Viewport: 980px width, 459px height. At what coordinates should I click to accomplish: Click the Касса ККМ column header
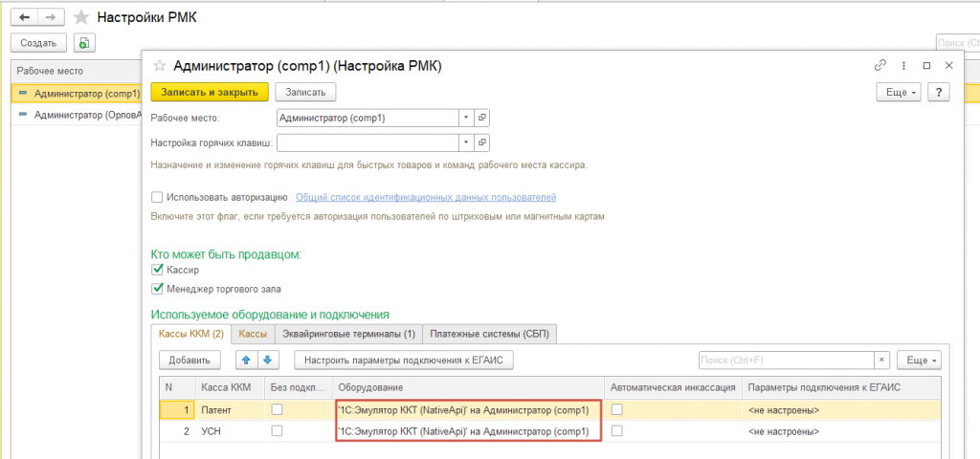pyautogui.click(x=230, y=387)
